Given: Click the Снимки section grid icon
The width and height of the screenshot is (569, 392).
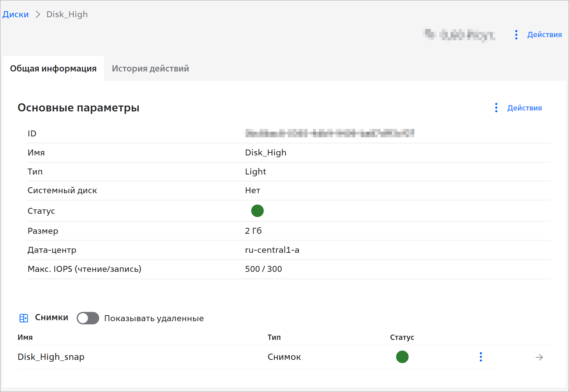Looking at the screenshot, I should pos(24,318).
